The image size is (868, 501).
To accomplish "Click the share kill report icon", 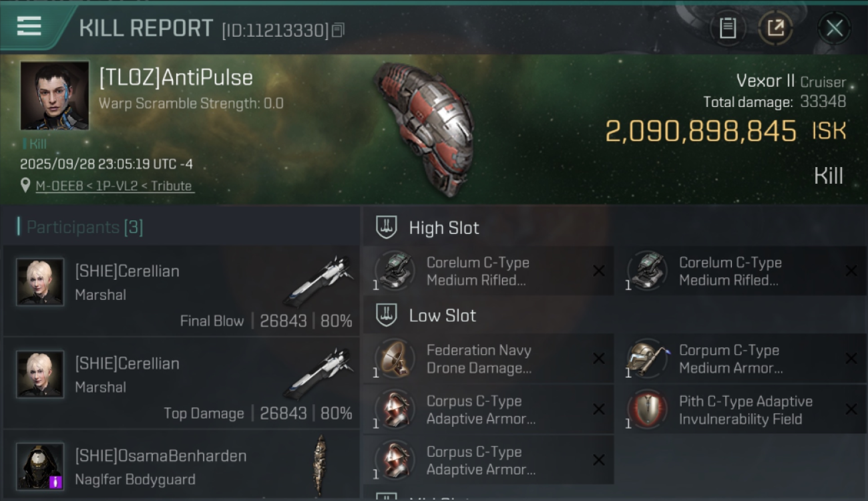I will 776,28.
